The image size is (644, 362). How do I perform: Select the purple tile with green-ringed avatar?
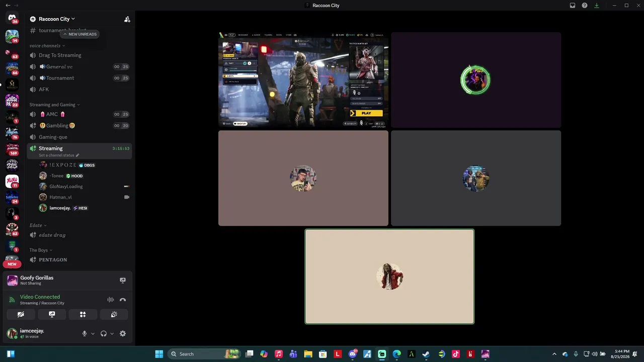click(x=476, y=80)
